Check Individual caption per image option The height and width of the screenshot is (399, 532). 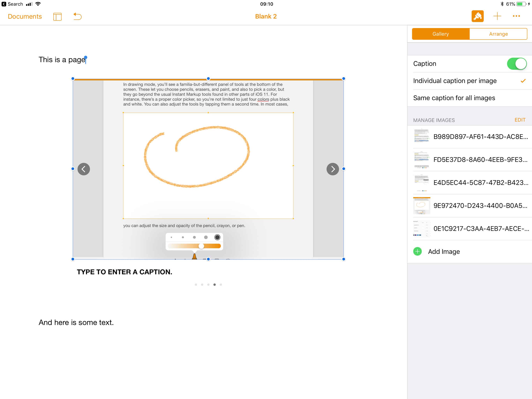pos(454,81)
